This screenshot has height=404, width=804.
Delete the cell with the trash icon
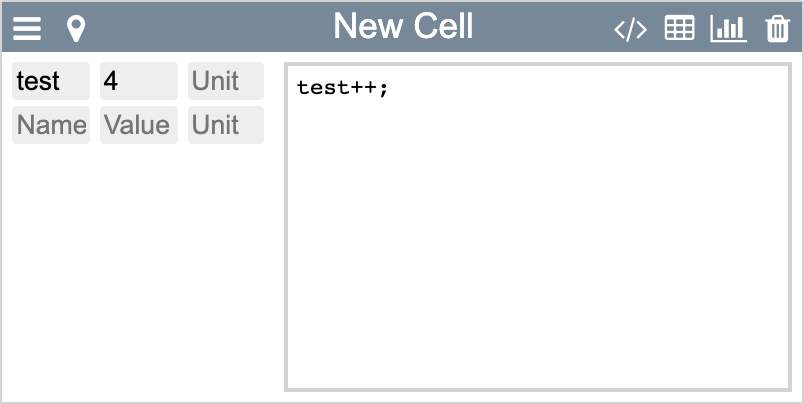[x=777, y=29]
